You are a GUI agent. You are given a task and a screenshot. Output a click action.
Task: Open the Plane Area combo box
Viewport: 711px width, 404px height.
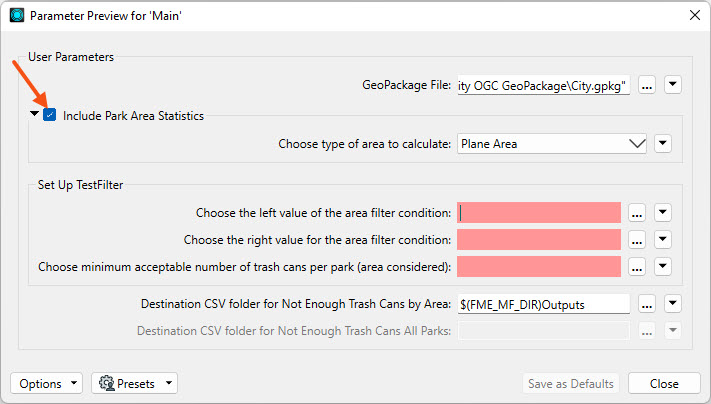click(551, 144)
